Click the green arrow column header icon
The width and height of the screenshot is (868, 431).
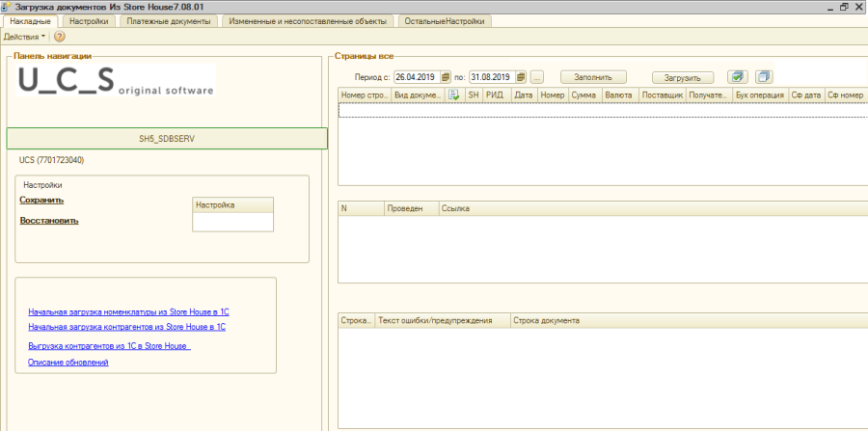coord(453,95)
